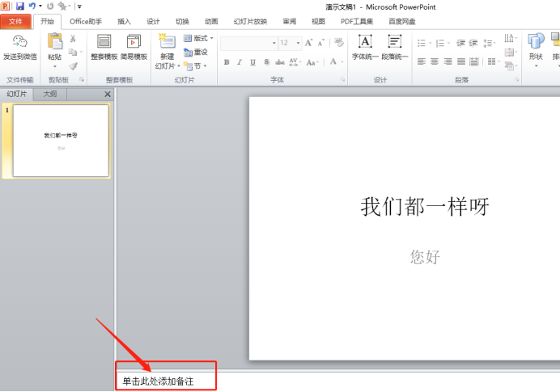560x392 pixels.
Task: Click the Clear Formatting icon
Action: point(339,43)
